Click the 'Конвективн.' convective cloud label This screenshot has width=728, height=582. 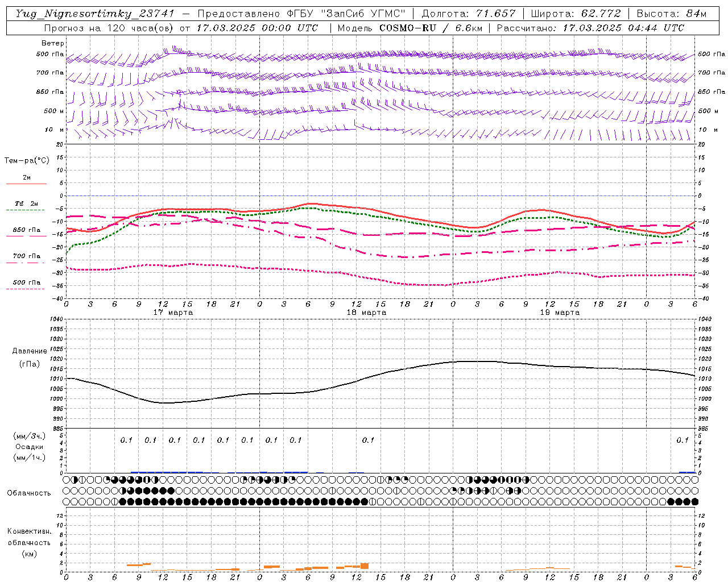tap(29, 531)
